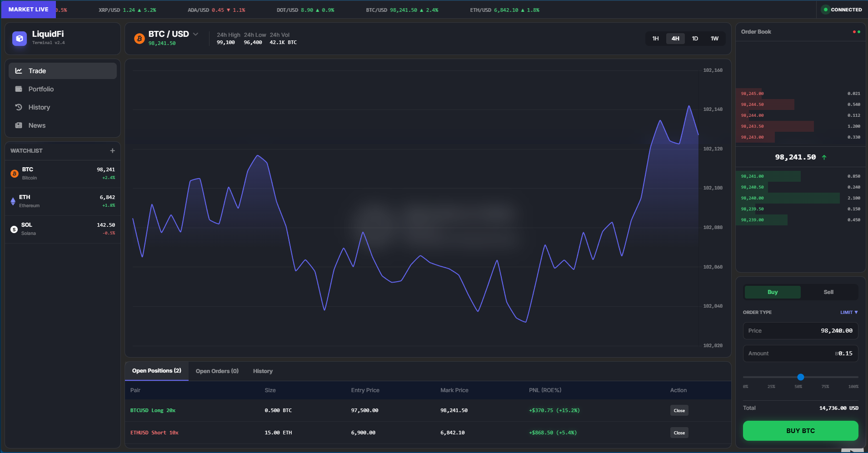Switch order side to Sell
Image resolution: width=868 pixels, height=453 pixels.
828,292
